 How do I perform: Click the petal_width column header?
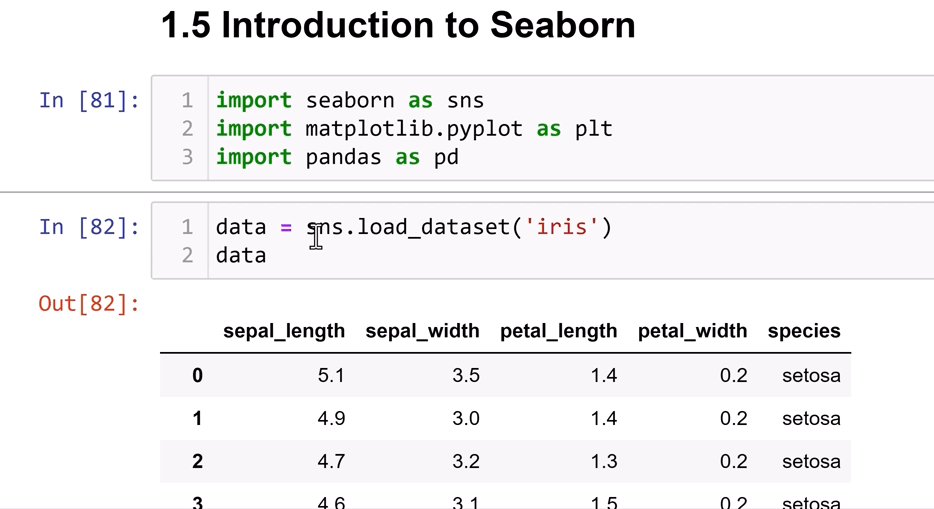pyautogui.click(x=692, y=331)
